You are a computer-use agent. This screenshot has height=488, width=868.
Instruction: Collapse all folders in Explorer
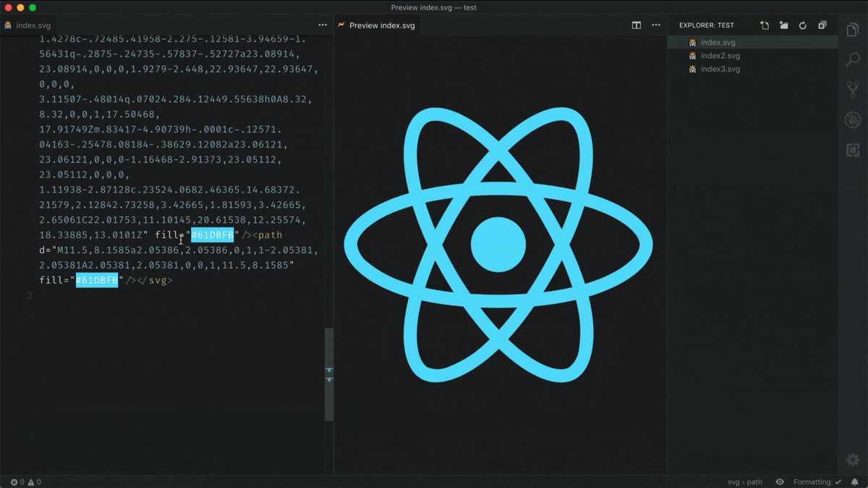(x=822, y=25)
